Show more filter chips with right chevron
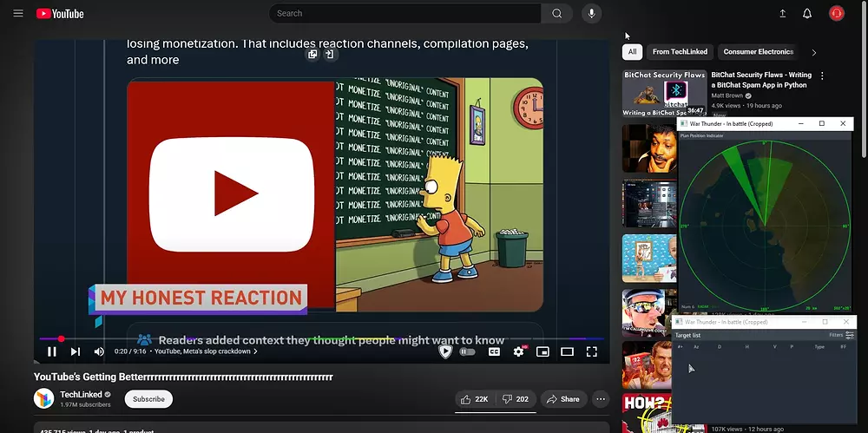Image resolution: width=868 pixels, height=433 pixels. coord(814,53)
